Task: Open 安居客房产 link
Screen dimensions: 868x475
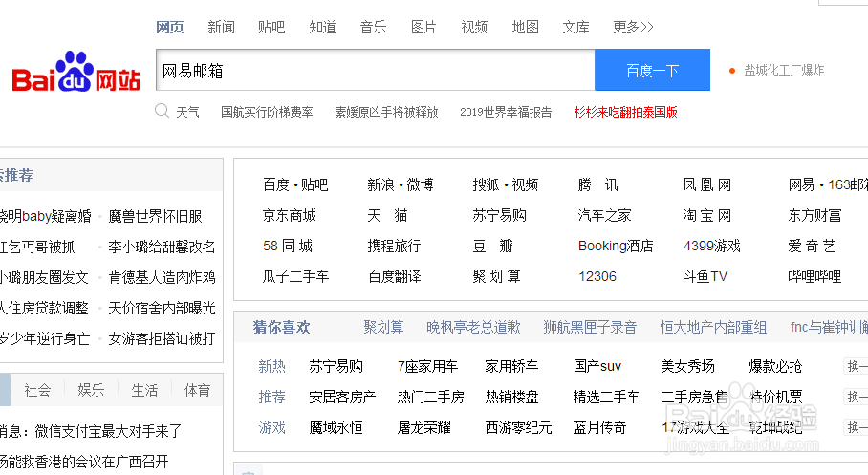Action: (342, 397)
